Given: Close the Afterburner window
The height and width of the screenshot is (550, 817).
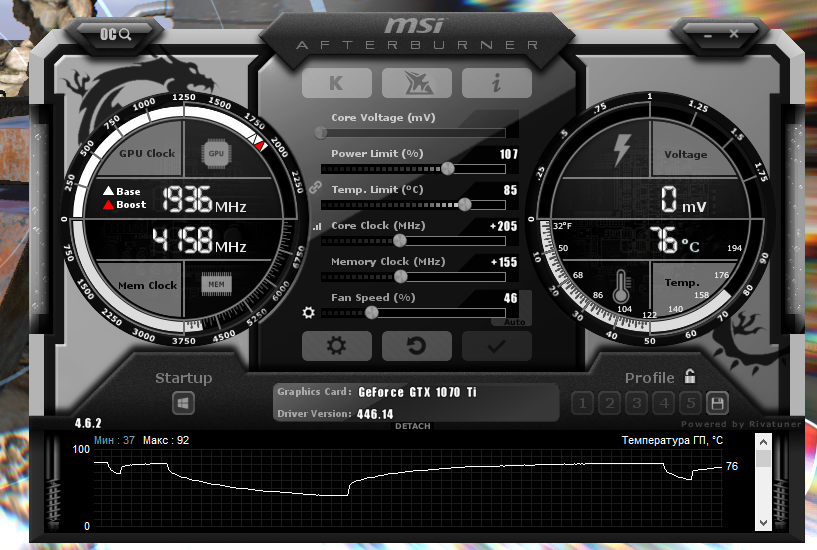Looking at the screenshot, I should pyautogui.click(x=734, y=34).
